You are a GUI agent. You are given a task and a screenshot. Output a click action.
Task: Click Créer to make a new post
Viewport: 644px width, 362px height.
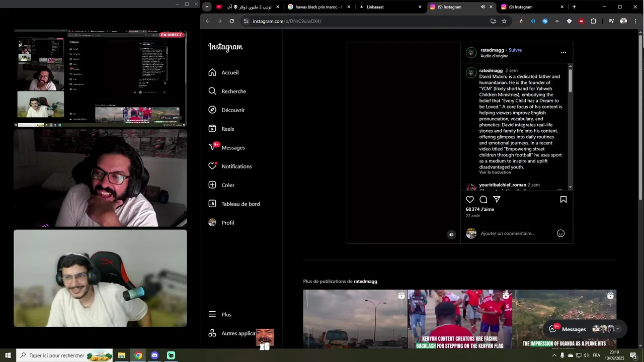221,185
